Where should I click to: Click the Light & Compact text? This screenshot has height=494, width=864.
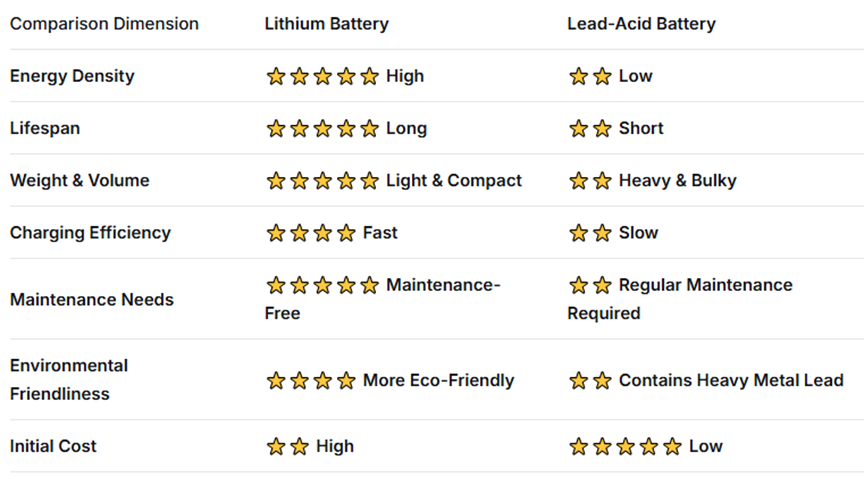point(454,181)
